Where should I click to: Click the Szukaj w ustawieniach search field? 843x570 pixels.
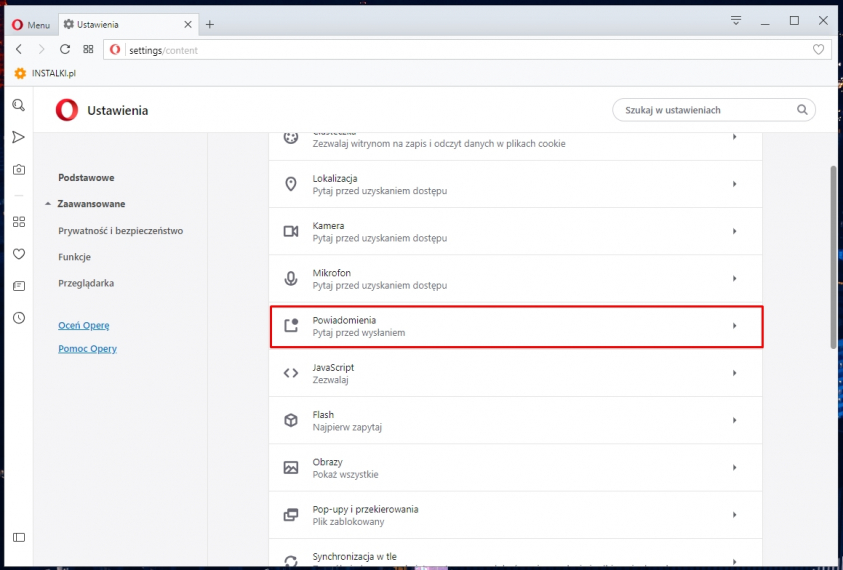tap(705, 110)
